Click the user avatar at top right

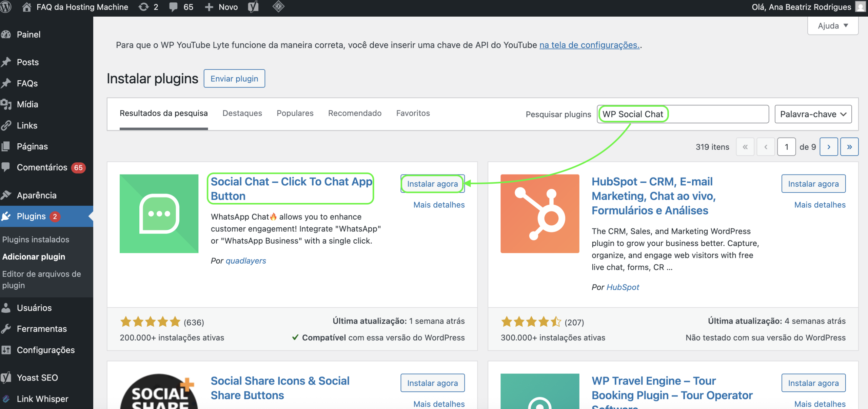click(861, 7)
